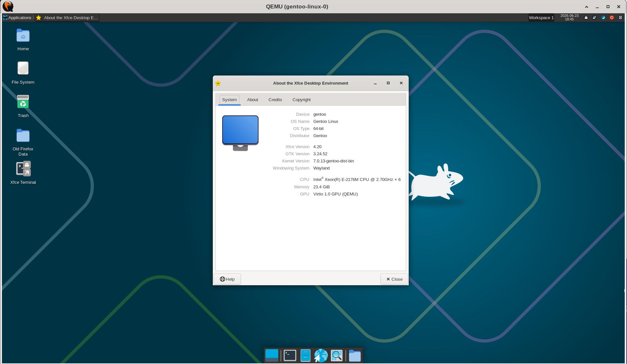This screenshot has height=364, width=627.
Task: Click the CPU value Intel Xeon E-2176M
Action: click(357, 179)
